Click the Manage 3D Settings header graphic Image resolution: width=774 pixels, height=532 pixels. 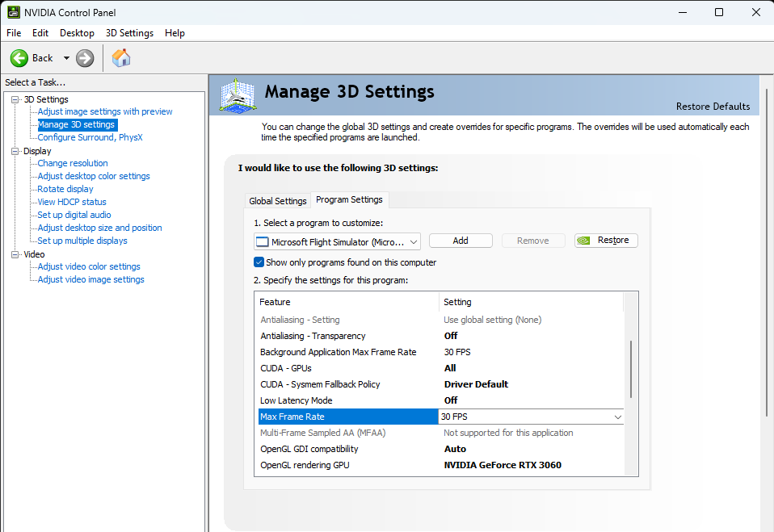click(238, 94)
